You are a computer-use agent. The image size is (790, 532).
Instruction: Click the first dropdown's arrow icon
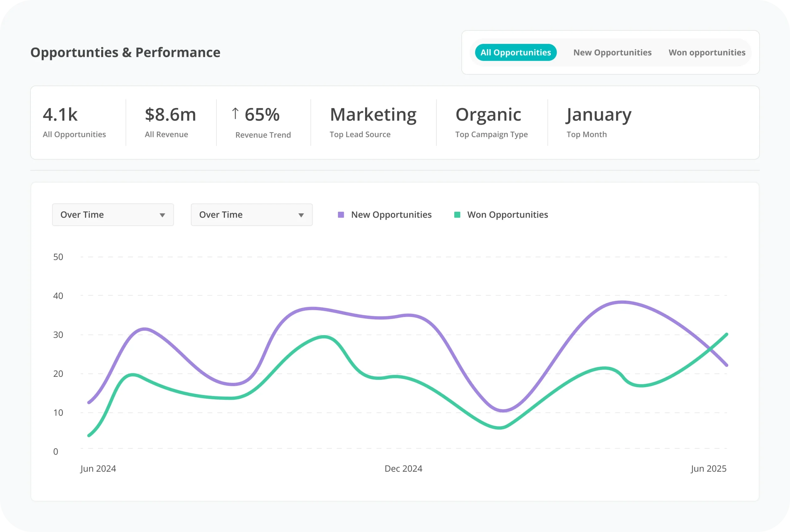162,215
